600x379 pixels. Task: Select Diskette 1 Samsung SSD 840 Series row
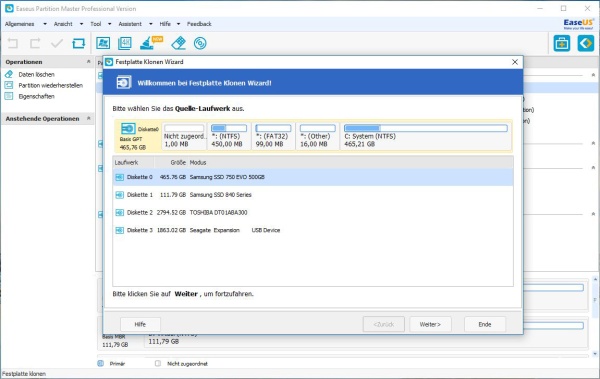pos(313,195)
